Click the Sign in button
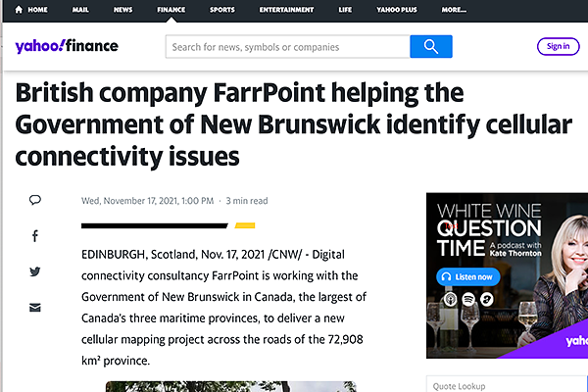The height and width of the screenshot is (392, 588). pos(558,46)
